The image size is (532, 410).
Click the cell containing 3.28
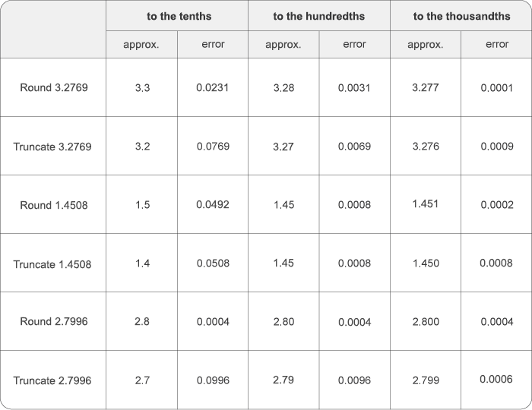click(283, 88)
